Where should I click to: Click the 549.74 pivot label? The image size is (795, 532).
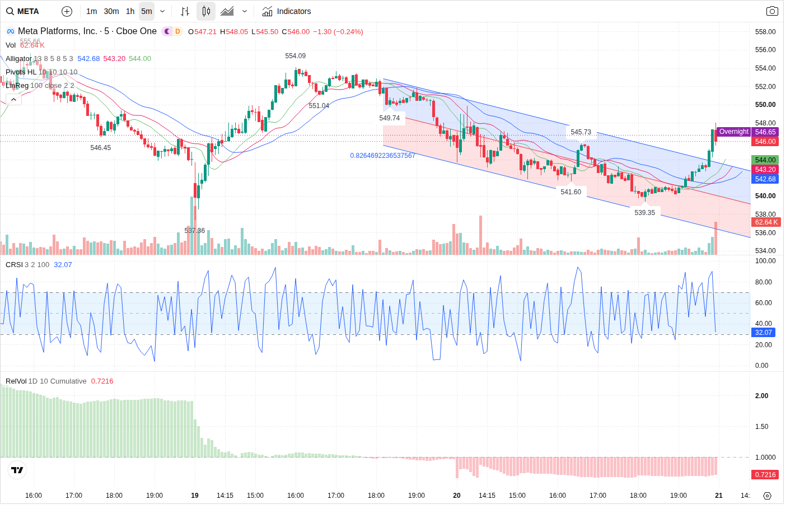point(390,118)
